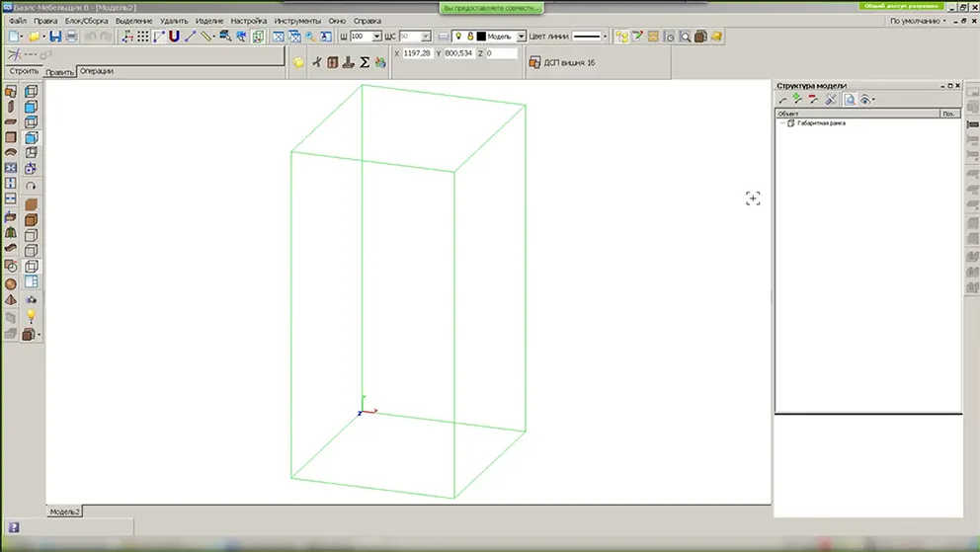The height and width of the screenshot is (552, 980).
Task: Click the Sigma summary icon
Action: click(x=364, y=62)
